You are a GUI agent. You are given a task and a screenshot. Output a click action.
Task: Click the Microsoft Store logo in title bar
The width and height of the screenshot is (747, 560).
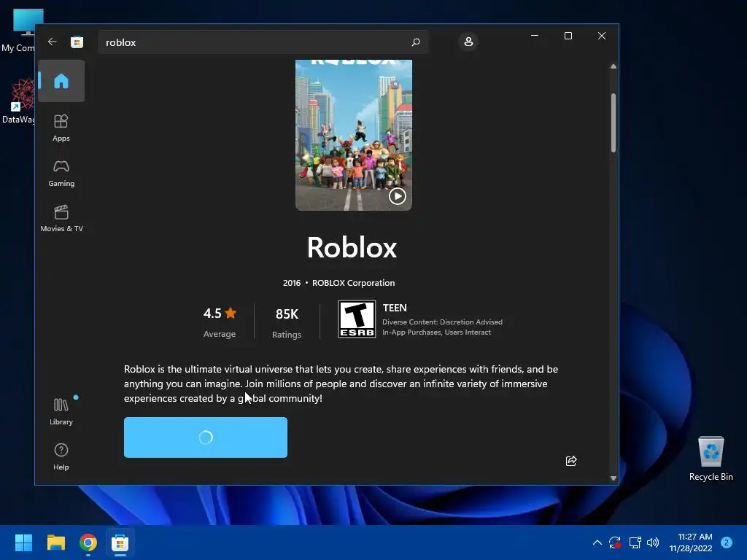[x=77, y=42]
